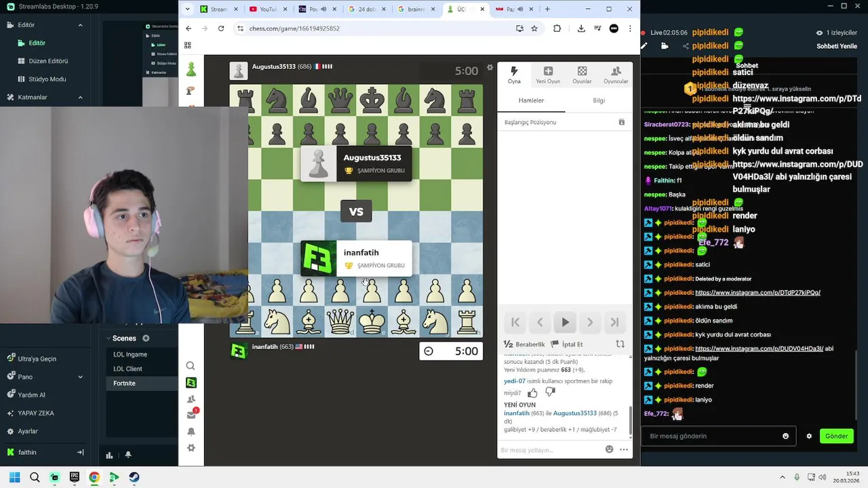Step forward one move in the game
This screenshot has height=488, width=868.
coord(590,323)
